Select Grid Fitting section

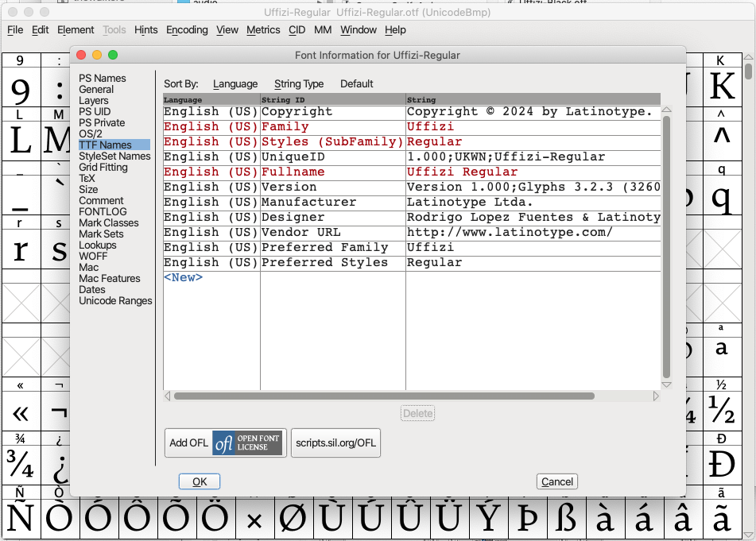pyautogui.click(x=103, y=167)
